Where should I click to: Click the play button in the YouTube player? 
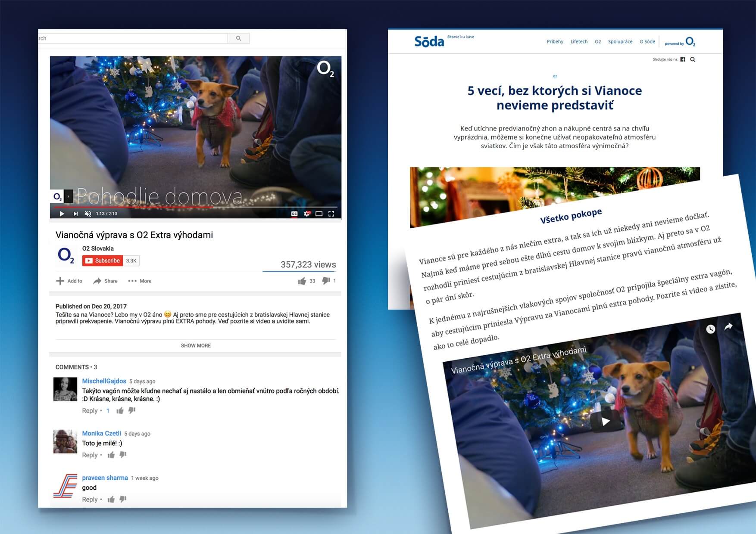point(62,214)
